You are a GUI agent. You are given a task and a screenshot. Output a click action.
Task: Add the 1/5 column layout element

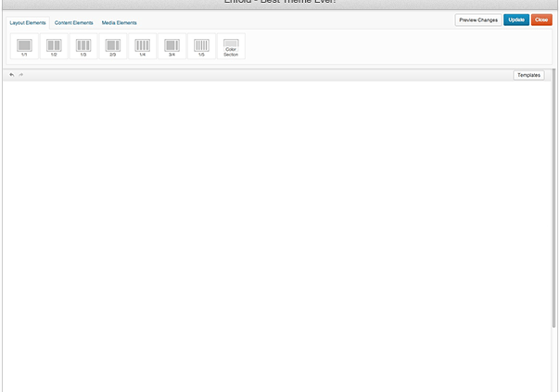point(201,46)
